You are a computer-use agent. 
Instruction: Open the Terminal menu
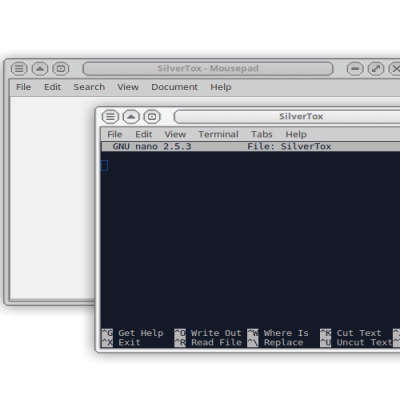218,134
